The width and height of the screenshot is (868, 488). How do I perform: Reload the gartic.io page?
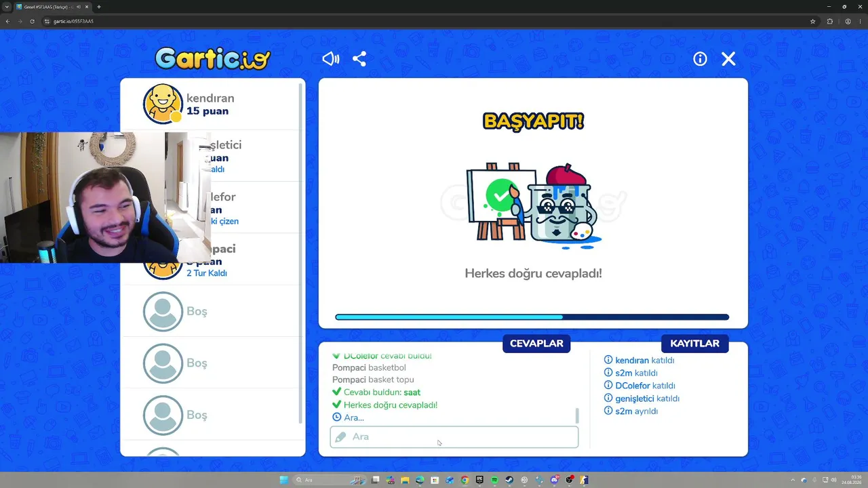[x=32, y=21]
